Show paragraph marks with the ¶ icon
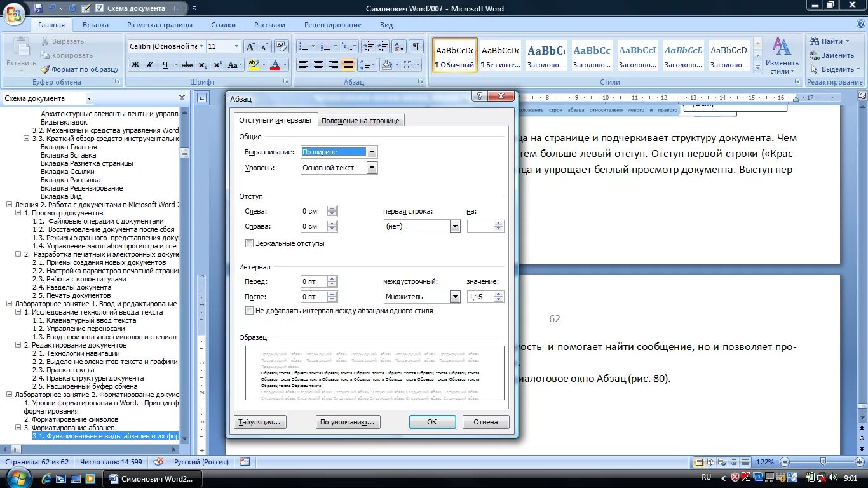 [x=416, y=46]
